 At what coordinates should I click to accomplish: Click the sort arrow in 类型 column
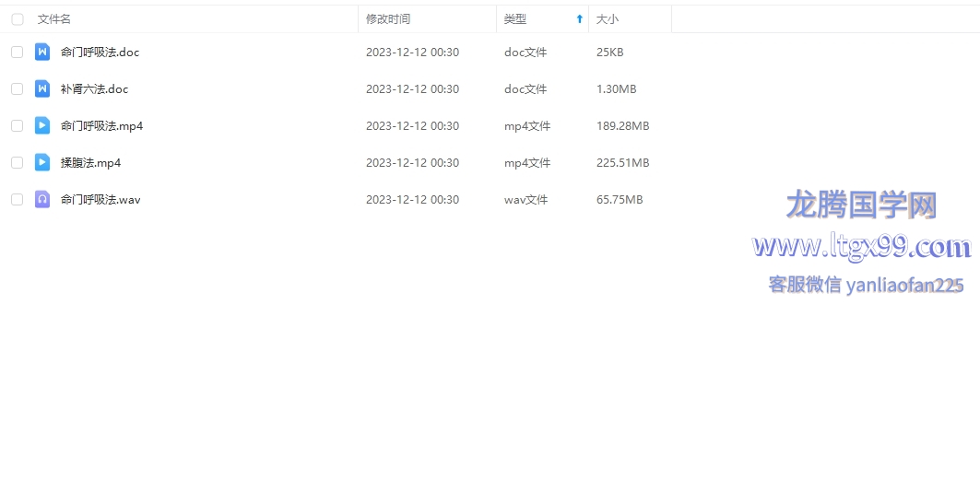pos(579,19)
